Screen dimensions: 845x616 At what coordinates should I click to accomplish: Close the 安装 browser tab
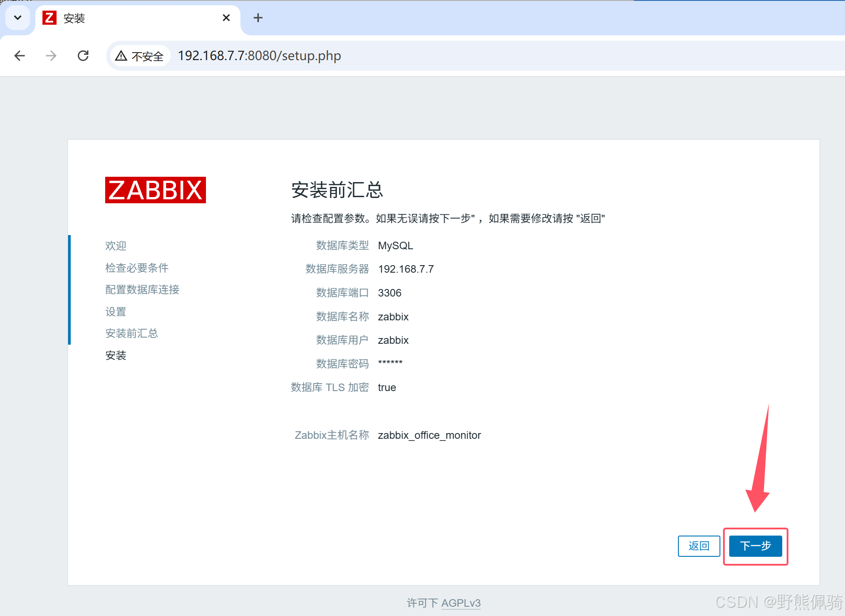226,18
